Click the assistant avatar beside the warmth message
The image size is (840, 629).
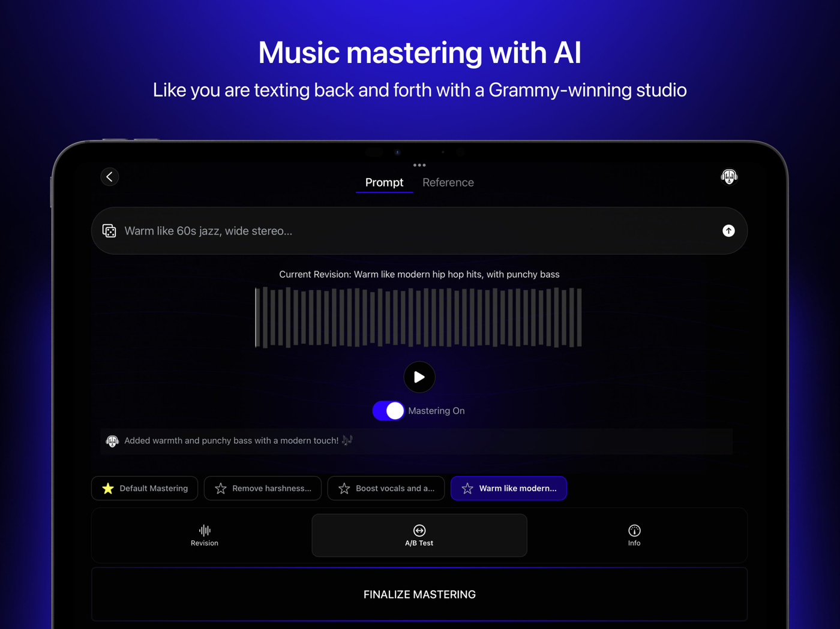112,441
